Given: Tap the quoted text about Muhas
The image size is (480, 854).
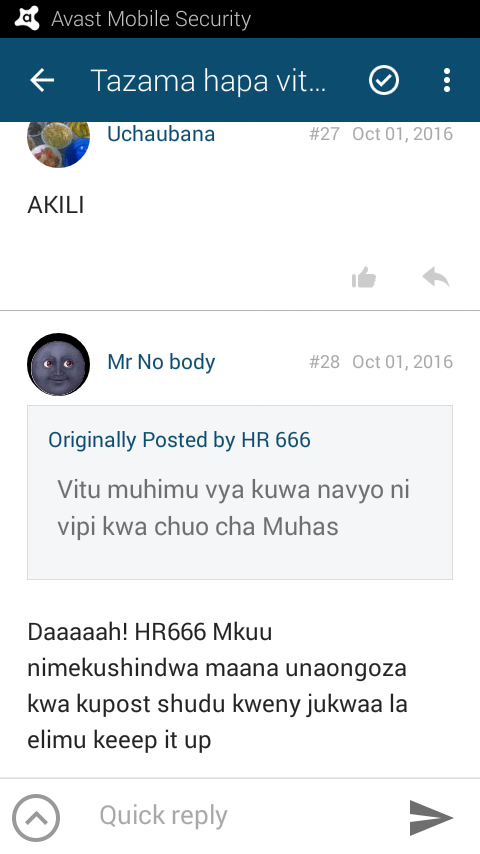Looking at the screenshot, I should [233, 508].
